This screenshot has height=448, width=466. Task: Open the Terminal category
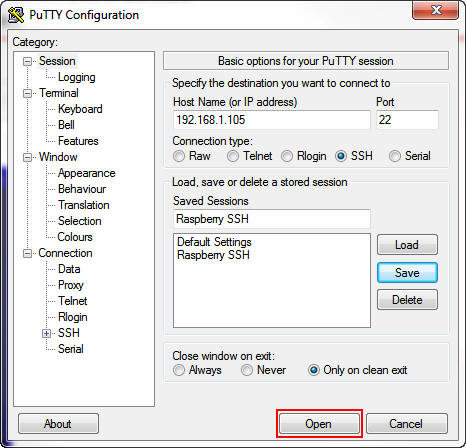point(59,93)
